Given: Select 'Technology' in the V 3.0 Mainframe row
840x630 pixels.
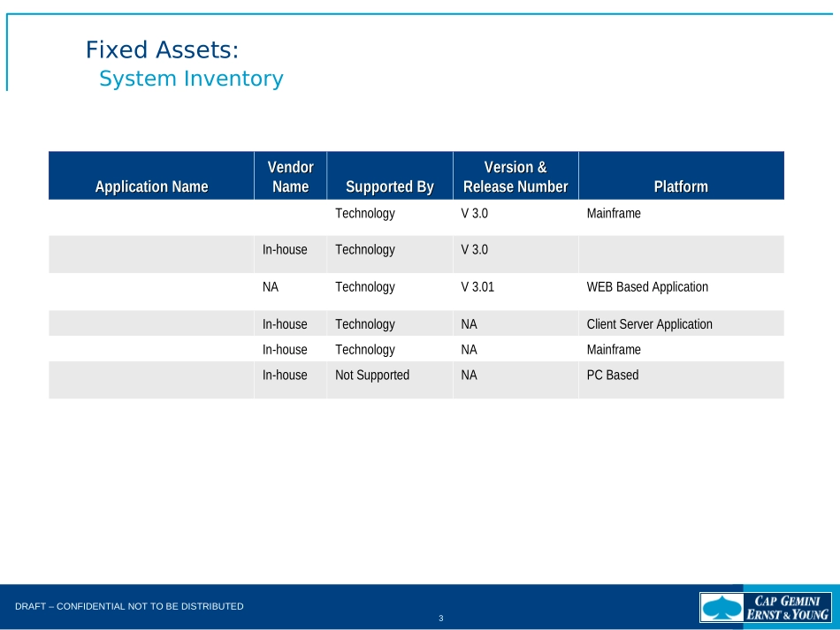Looking at the screenshot, I should click(x=365, y=214).
